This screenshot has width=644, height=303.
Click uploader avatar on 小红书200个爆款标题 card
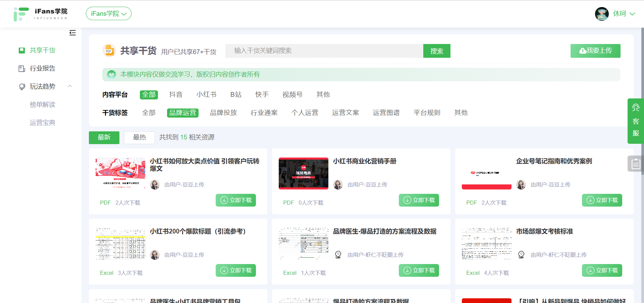[x=155, y=255]
